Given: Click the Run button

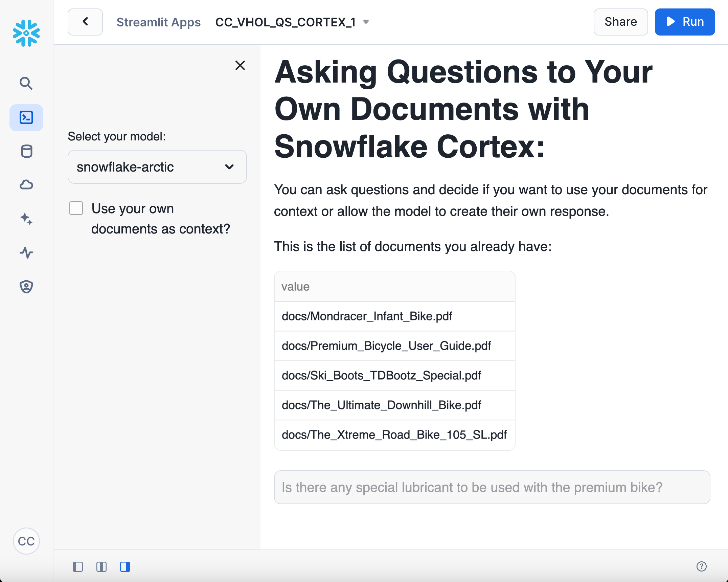Looking at the screenshot, I should pyautogui.click(x=684, y=22).
